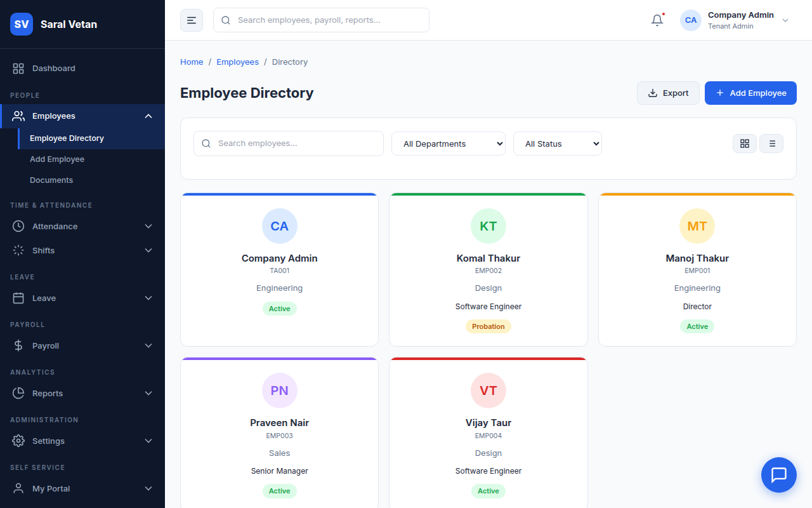Click the Probation badge on Komal's card

488,326
